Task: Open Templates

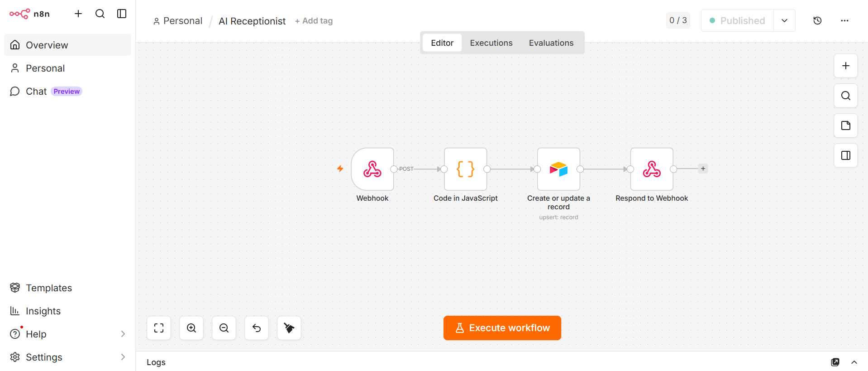Action: coord(67,288)
